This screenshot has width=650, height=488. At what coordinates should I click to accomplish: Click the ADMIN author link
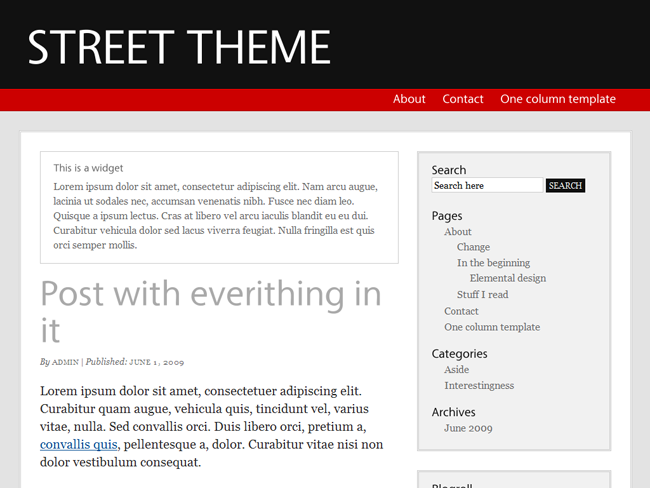coord(65,362)
